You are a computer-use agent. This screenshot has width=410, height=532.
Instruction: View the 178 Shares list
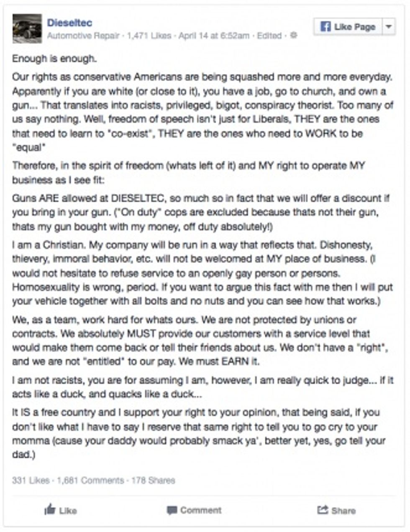pos(153,481)
